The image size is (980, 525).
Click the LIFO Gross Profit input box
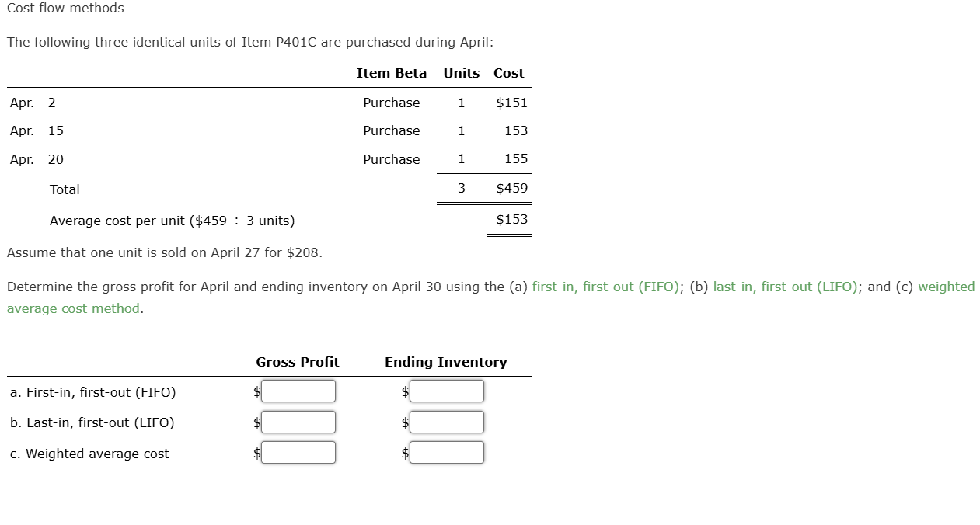[299, 422]
